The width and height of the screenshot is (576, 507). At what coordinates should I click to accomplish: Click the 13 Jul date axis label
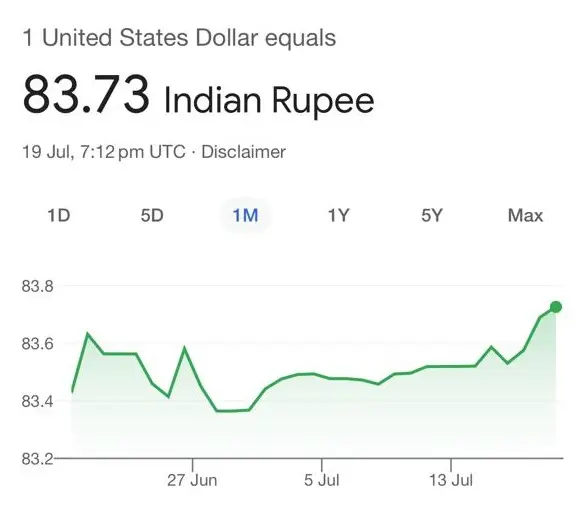(451, 480)
